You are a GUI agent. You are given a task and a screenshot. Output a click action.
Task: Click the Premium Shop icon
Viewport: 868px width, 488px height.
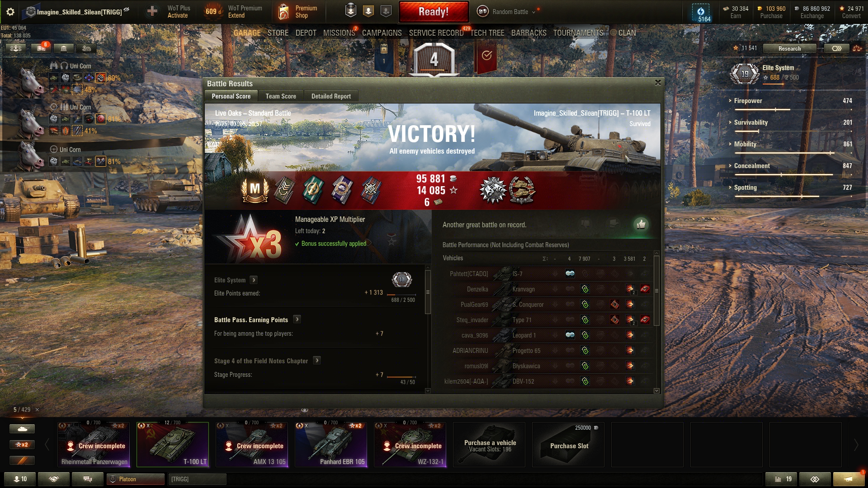(283, 12)
